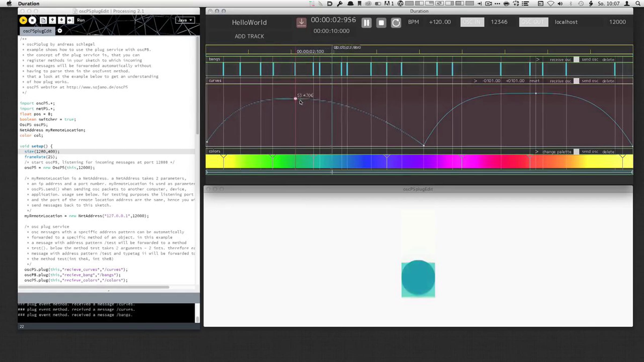644x362 pixels.
Task: Stop the Processing sketch
Action: click(32, 20)
